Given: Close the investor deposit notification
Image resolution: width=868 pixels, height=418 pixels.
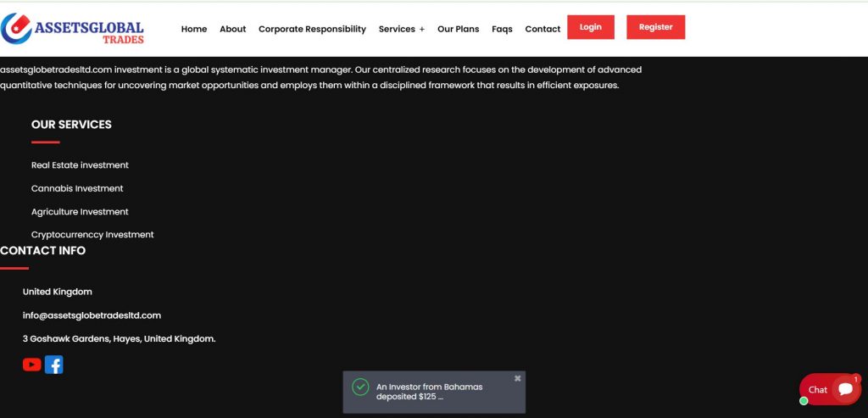Looking at the screenshot, I should pos(517,378).
